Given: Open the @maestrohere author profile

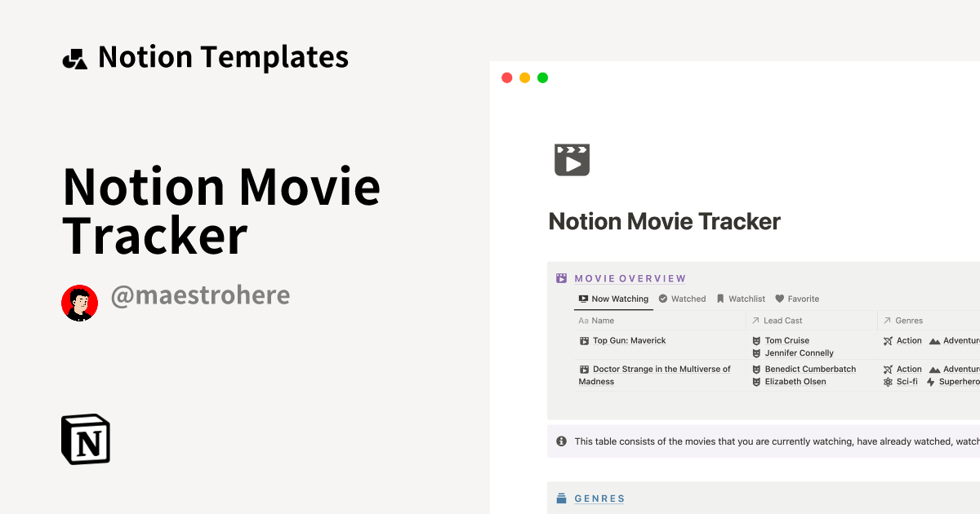Looking at the screenshot, I should point(200,295).
